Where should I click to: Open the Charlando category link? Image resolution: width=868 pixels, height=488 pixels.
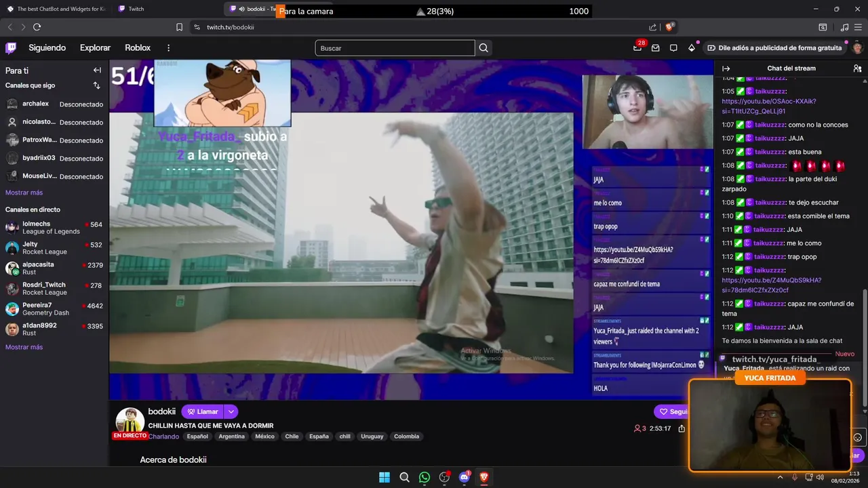pos(164,436)
